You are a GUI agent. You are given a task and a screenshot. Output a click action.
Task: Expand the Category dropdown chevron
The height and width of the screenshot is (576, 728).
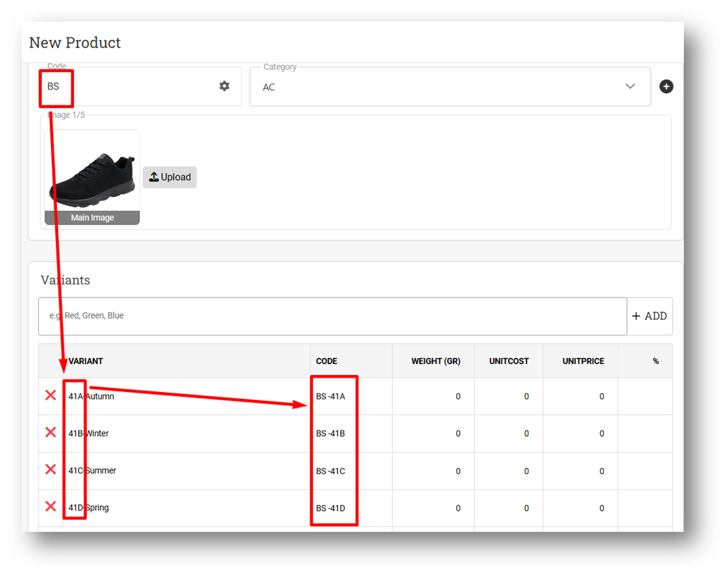point(630,86)
